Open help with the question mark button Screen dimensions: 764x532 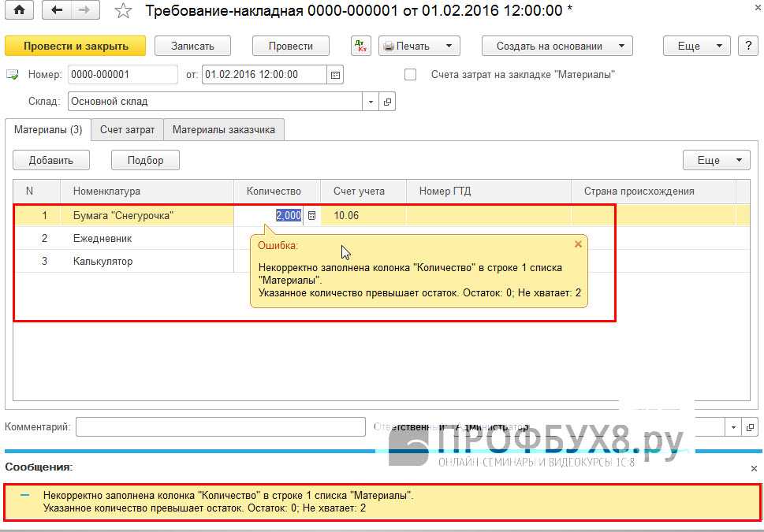(748, 47)
